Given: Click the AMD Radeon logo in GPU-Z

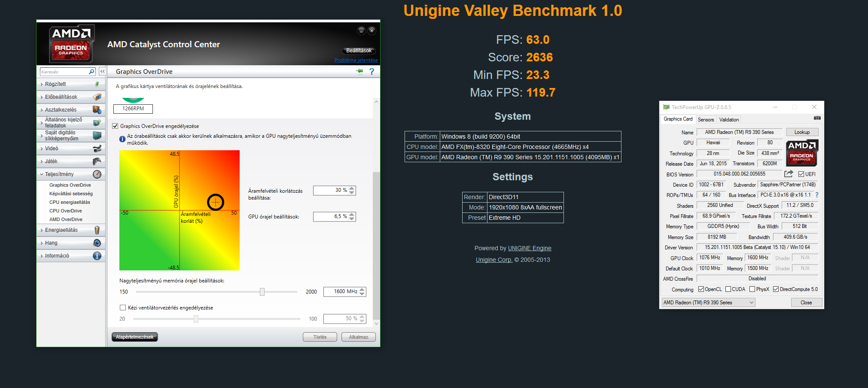Looking at the screenshot, I should pos(802,153).
